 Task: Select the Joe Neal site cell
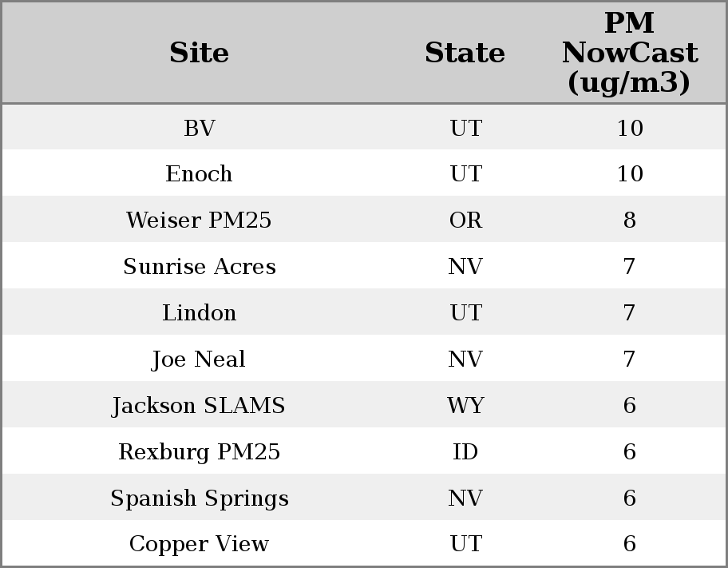(x=199, y=359)
